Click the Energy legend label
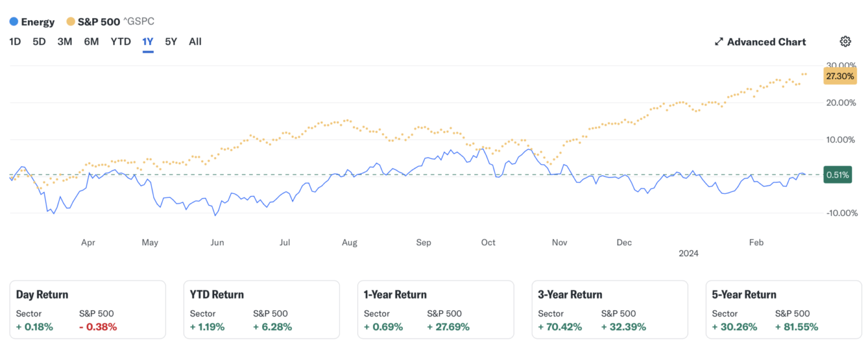The width and height of the screenshot is (868, 347). click(x=37, y=22)
